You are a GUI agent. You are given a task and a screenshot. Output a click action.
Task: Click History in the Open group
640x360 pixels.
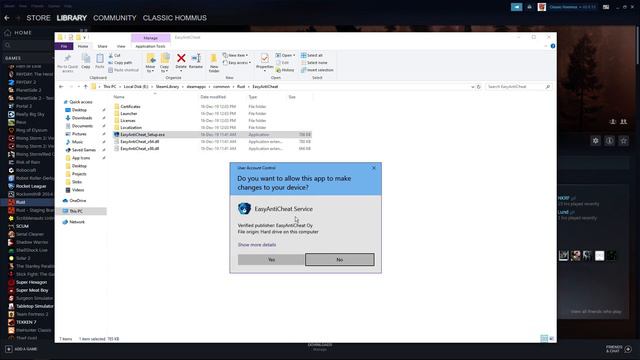(285, 70)
